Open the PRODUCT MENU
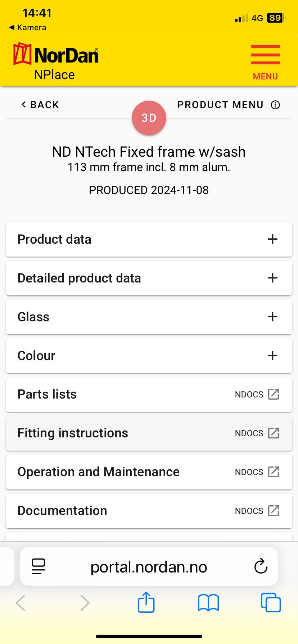This screenshot has height=644, width=298. (228, 105)
